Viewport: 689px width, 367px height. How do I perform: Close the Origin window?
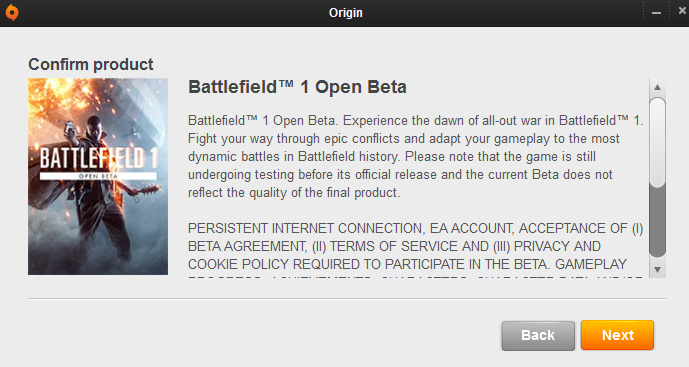pos(682,11)
